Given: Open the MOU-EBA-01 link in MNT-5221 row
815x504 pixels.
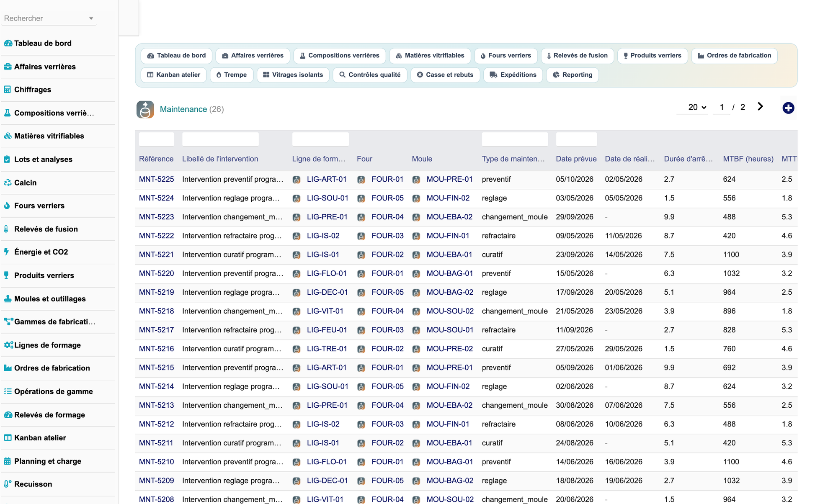Looking at the screenshot, I should pyautogui.click(x=449, y=255).
